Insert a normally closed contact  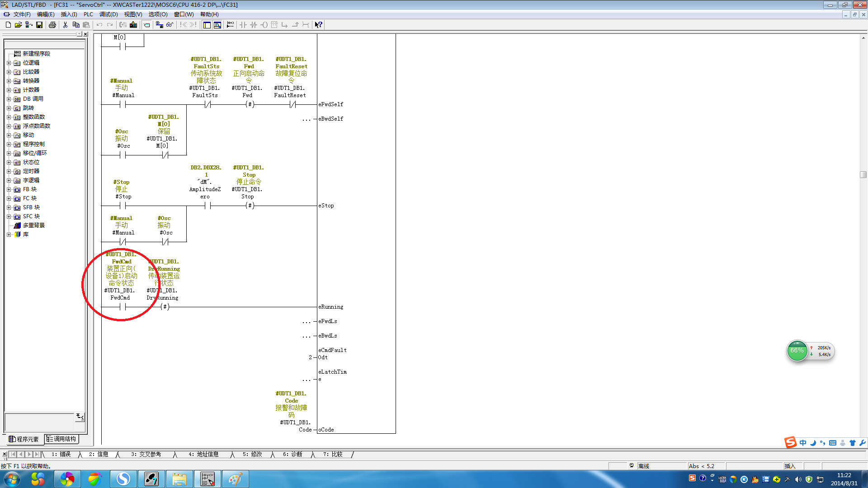point(254,25)
